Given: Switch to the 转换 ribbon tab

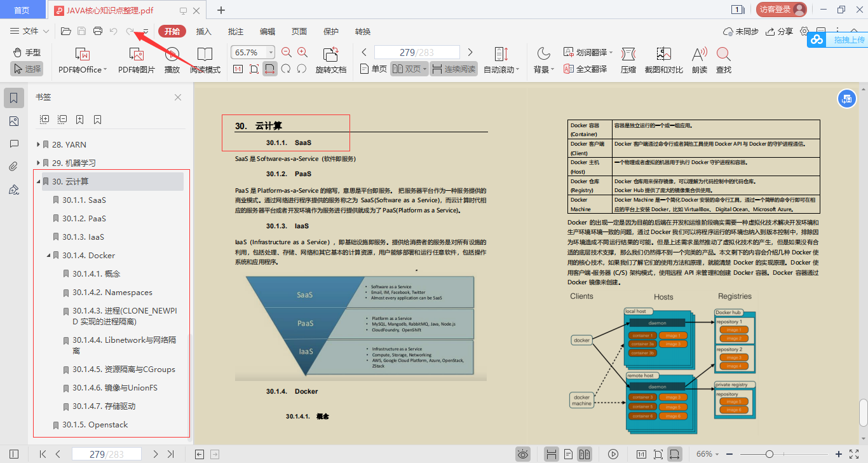Looking at the screenshot, I should tap(363, 31).
